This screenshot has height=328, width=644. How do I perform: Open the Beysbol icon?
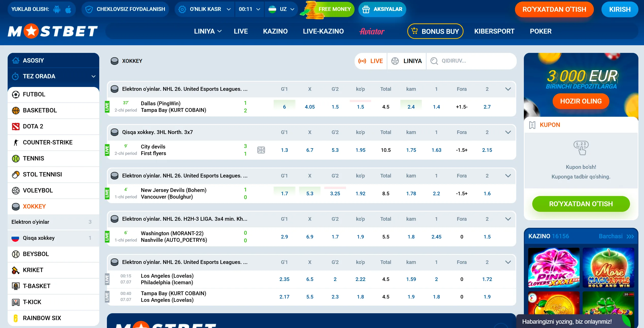(16, 254)
